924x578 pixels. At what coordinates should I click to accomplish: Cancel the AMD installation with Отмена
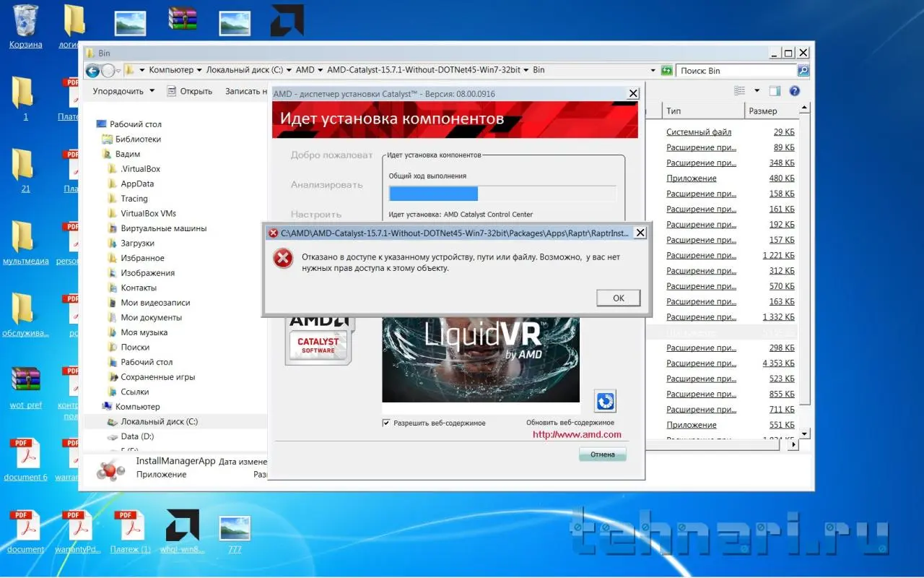coord(603,454)
